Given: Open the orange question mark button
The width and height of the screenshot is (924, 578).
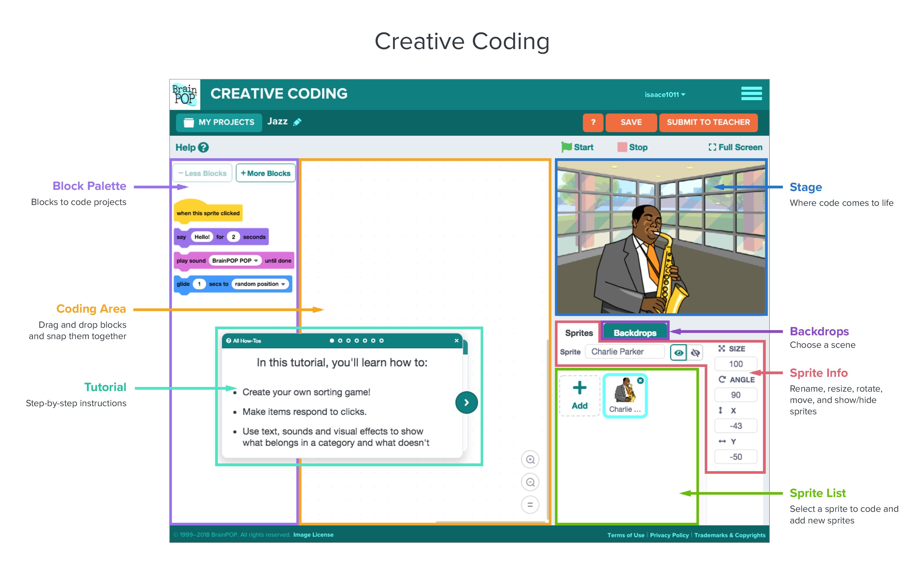Looking at the screenshot, I should tap(593, 122).
